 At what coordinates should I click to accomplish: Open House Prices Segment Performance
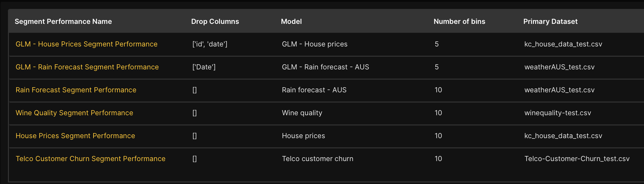coord(75,136)
